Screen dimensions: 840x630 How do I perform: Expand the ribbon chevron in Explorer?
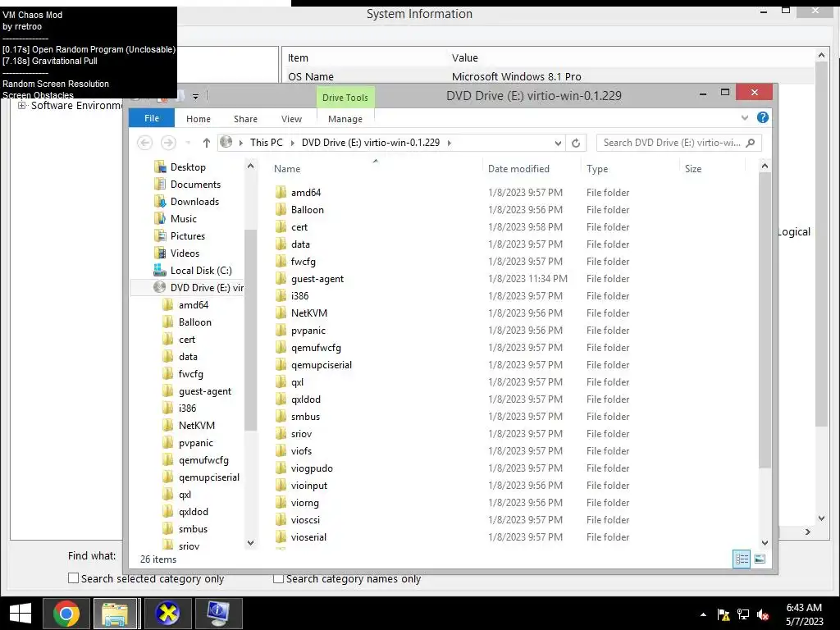click(744, 118)
